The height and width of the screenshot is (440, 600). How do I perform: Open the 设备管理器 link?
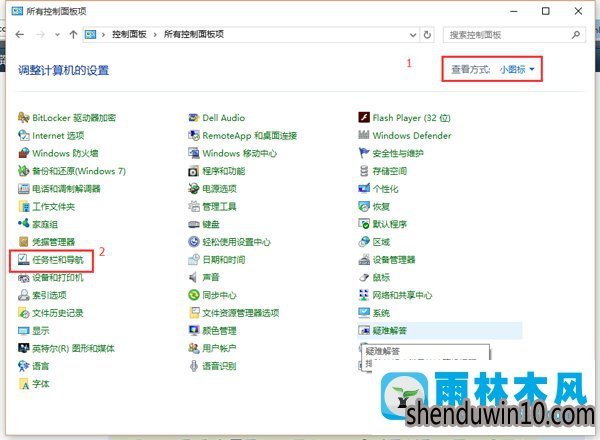(394, 260)
